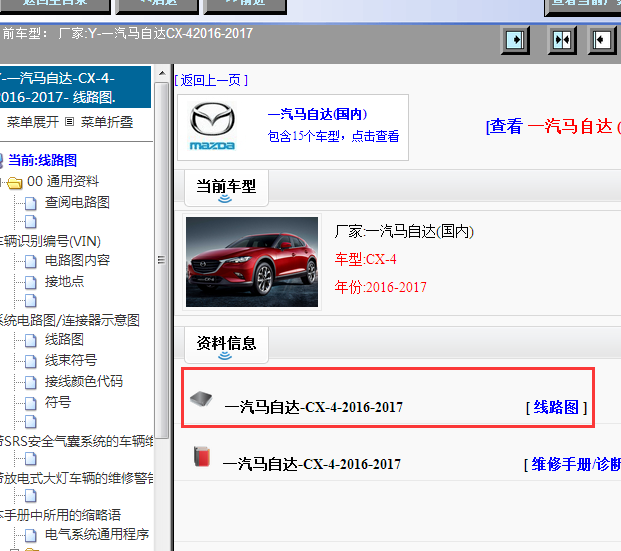Click page icon beside 接地点
Viewport: 621px width, 551px height.
(x=30, y=283)
